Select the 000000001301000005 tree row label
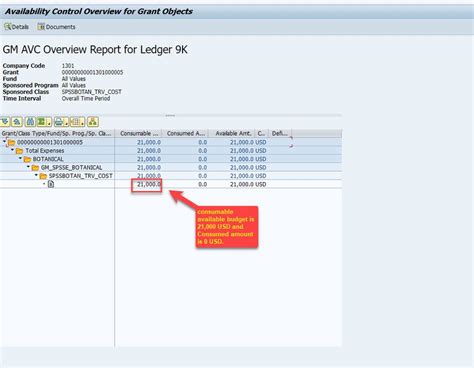 pos(50,143)
